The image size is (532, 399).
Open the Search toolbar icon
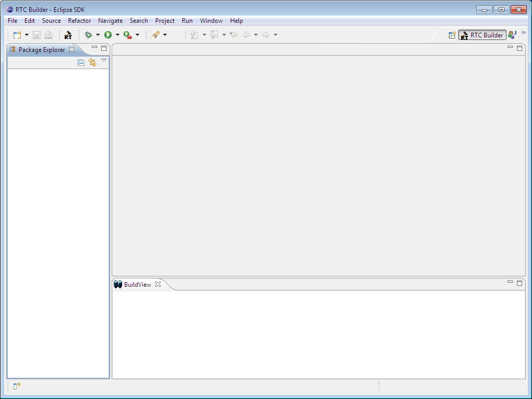coord(156,35)
